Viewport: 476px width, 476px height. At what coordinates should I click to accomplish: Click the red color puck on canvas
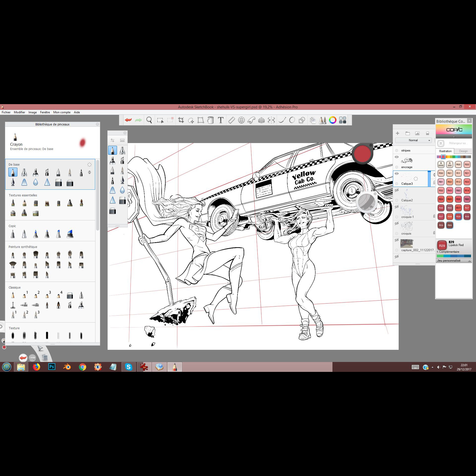pyautogui.click(x=362, y=154)
